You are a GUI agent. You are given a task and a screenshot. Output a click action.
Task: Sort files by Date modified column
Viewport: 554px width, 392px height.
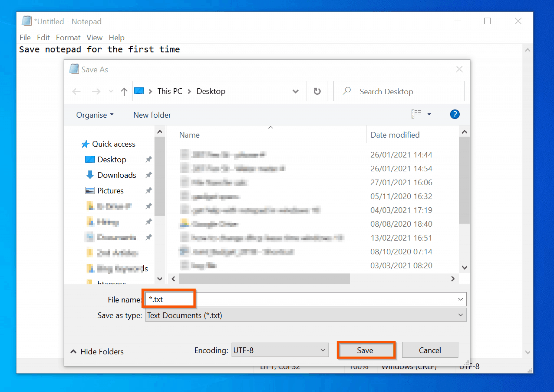click(x=395, y=135)
